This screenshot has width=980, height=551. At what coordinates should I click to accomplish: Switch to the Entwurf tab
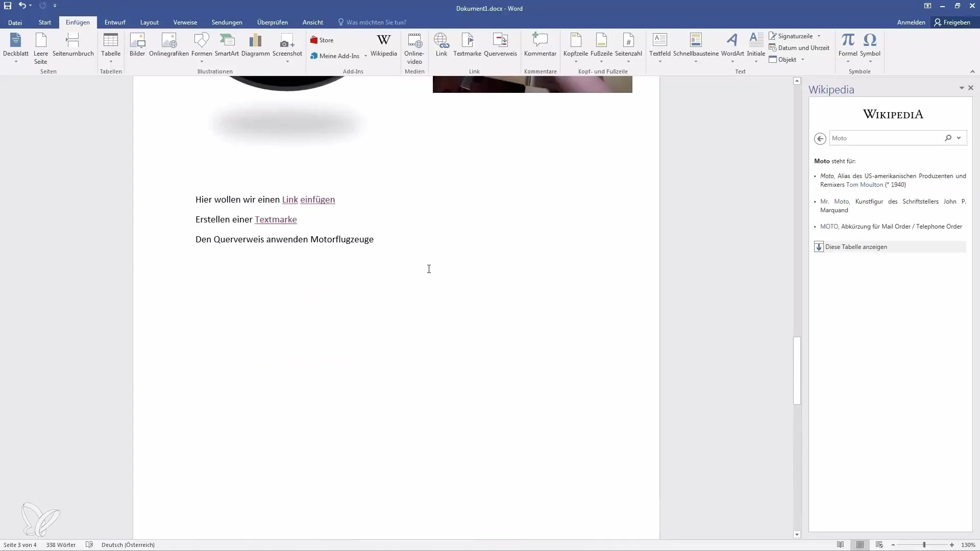click(115, 22)
